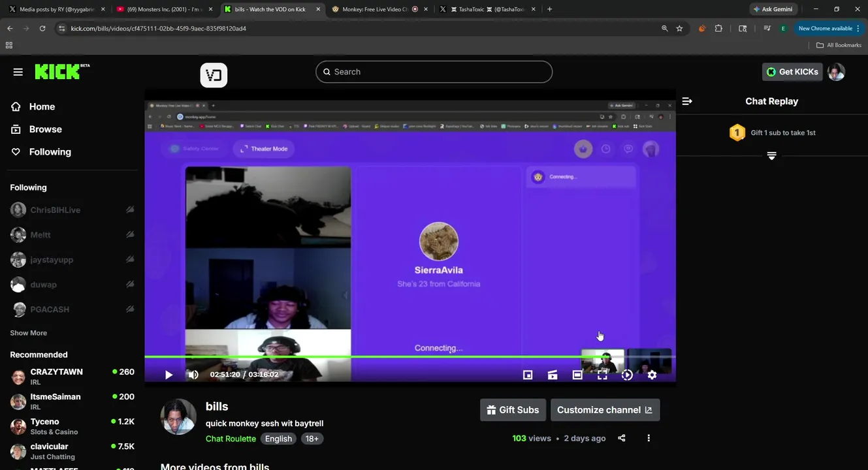
Task: Open the bills channel name link
Action: coord(217,407)
